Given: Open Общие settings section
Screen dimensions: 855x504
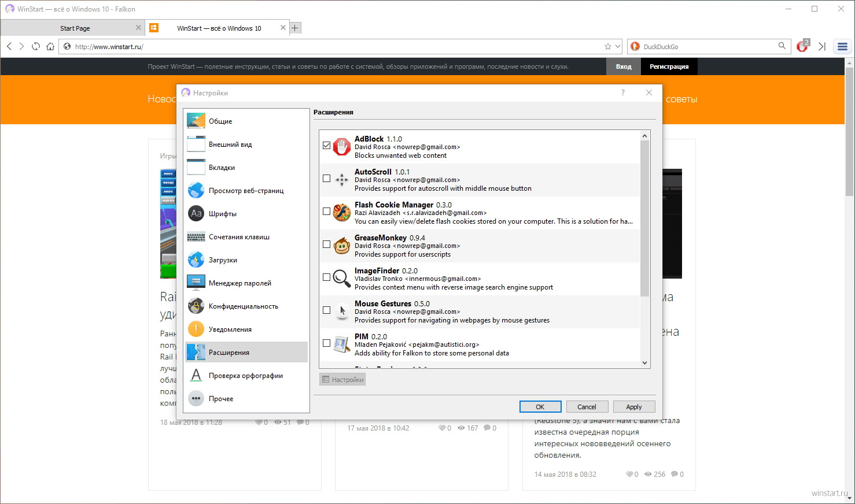Looking at the screenshot, I should (x=246, y=121).
